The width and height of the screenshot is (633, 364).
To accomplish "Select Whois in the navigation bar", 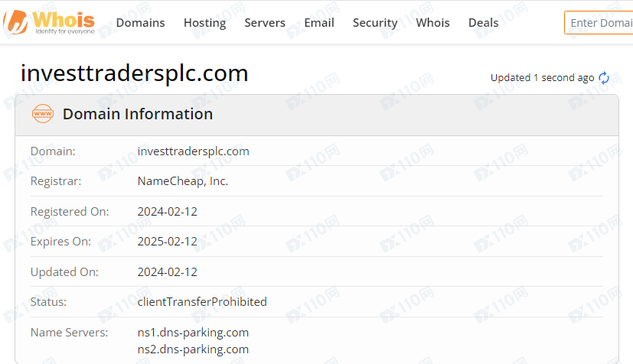I will pos(432,23).
